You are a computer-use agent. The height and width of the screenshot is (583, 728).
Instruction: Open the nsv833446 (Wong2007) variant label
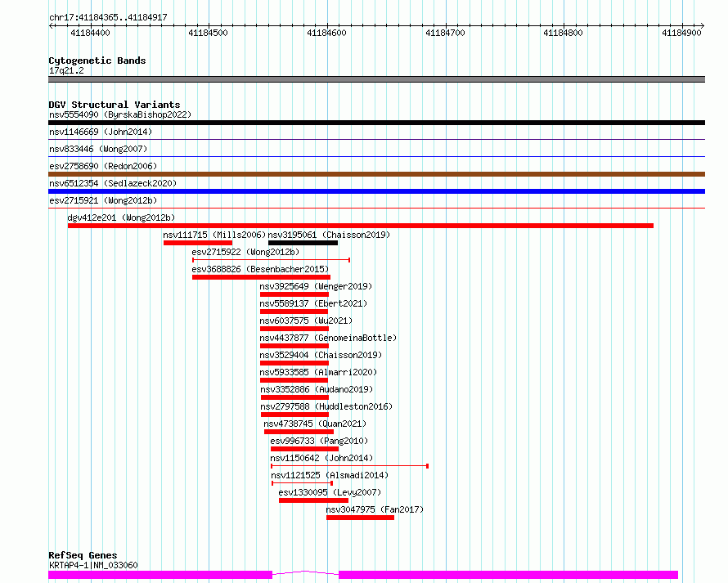coord(98,149)
